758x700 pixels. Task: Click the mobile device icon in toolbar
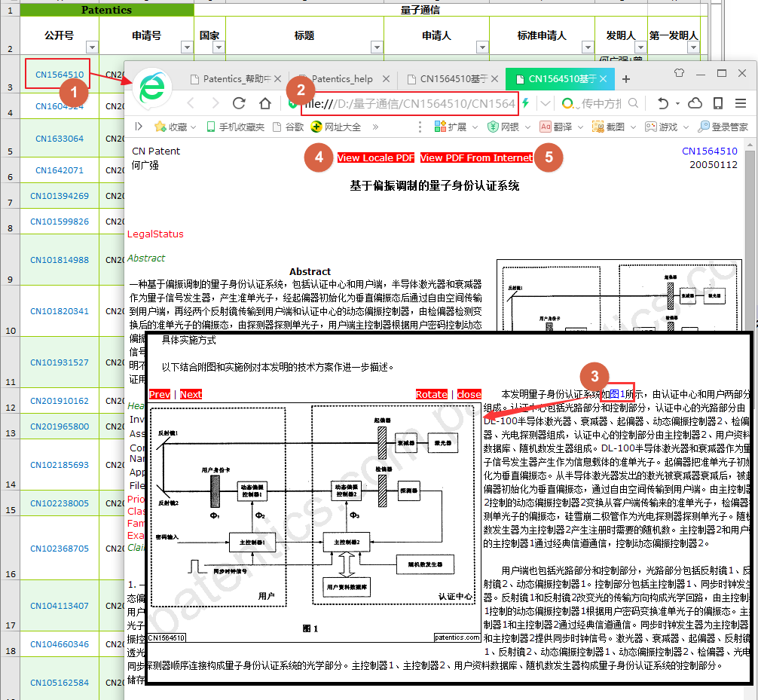tap(718, 103)
